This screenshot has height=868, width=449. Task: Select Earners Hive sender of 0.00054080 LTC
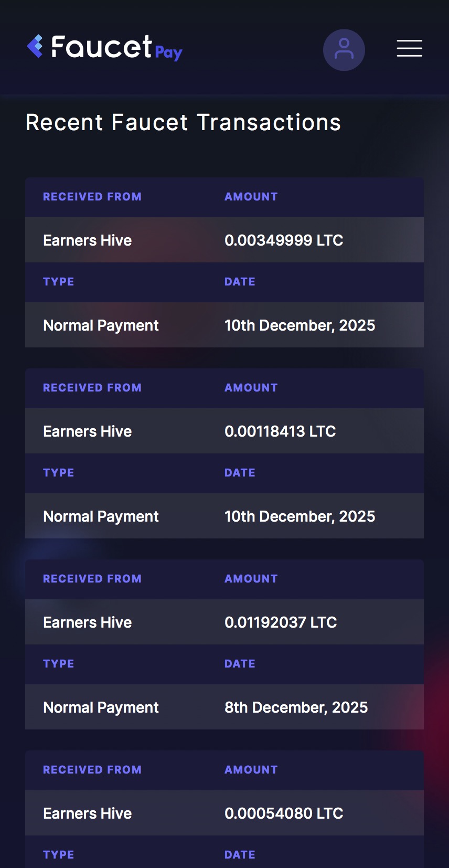(87, 813)
